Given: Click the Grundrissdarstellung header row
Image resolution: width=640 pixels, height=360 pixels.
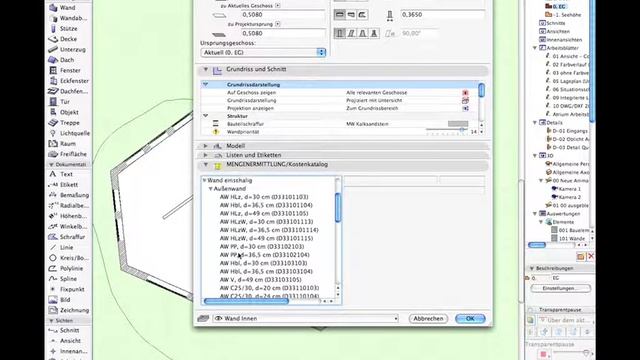Looking at the screenshot, I should [339, 84].
